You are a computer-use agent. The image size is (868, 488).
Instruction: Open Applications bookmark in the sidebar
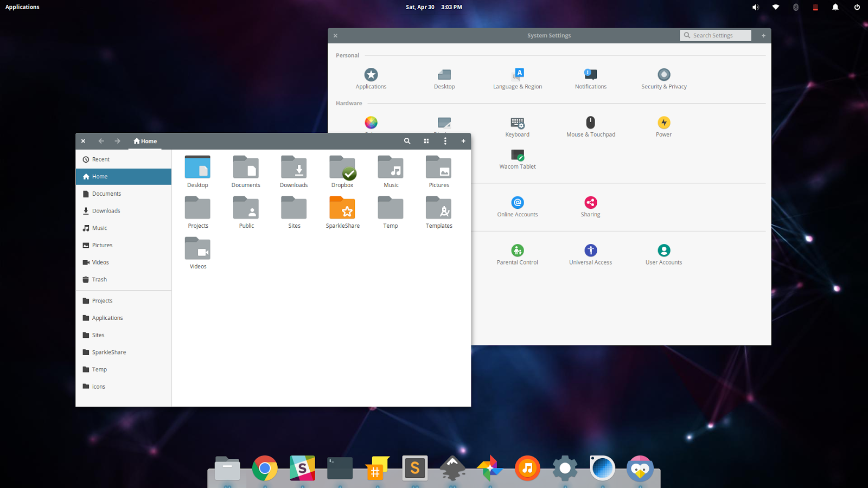tap(124, 318)
